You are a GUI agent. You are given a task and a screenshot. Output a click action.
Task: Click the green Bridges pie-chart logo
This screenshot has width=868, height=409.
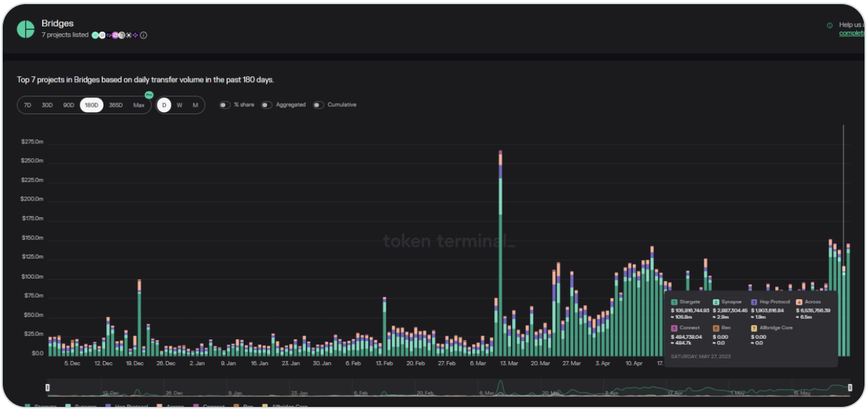[26, 28]
